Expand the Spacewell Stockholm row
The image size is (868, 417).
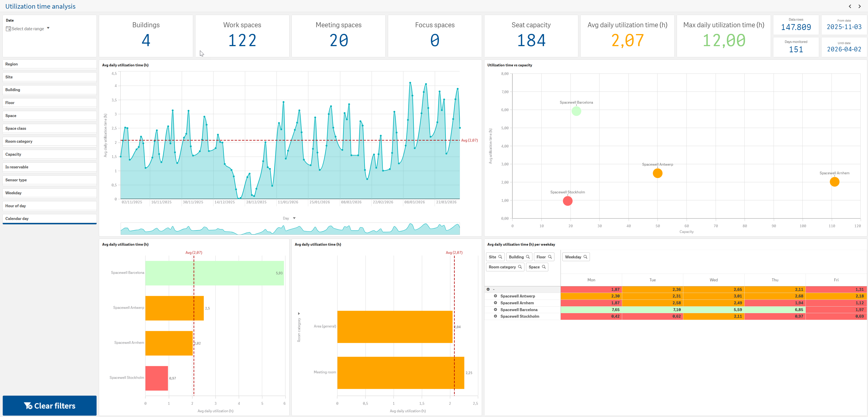tap(495, 316)
